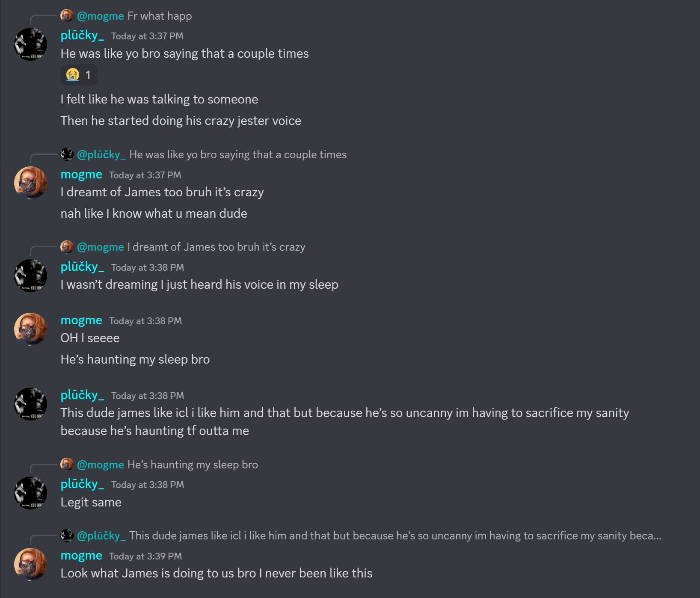Click small mogme avatar in 'I dreamt of James' reply

click(67, 246)
